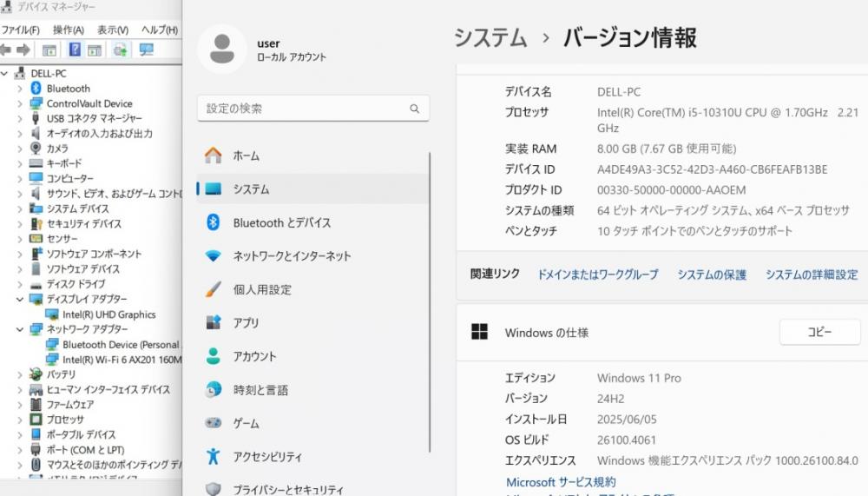Click user ローカル アカウント name text

coord(291,50)
